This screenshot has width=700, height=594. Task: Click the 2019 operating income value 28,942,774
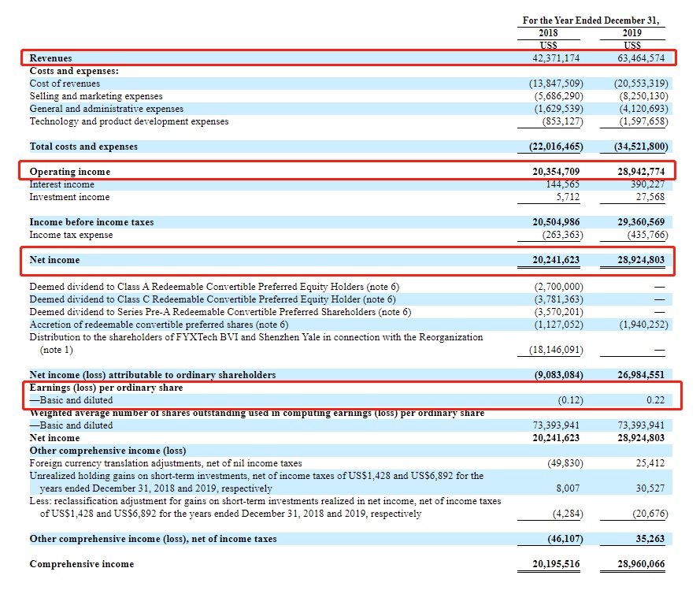point(639,172)
